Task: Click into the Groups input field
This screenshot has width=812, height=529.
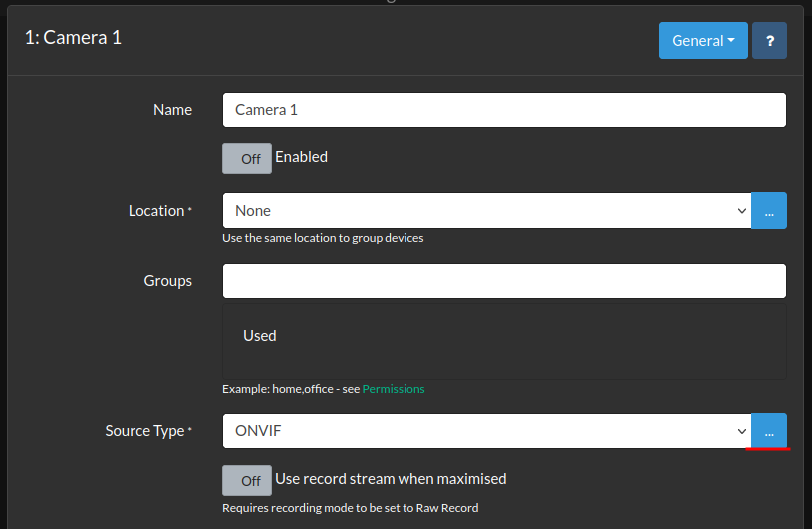Action: [504, 281]
